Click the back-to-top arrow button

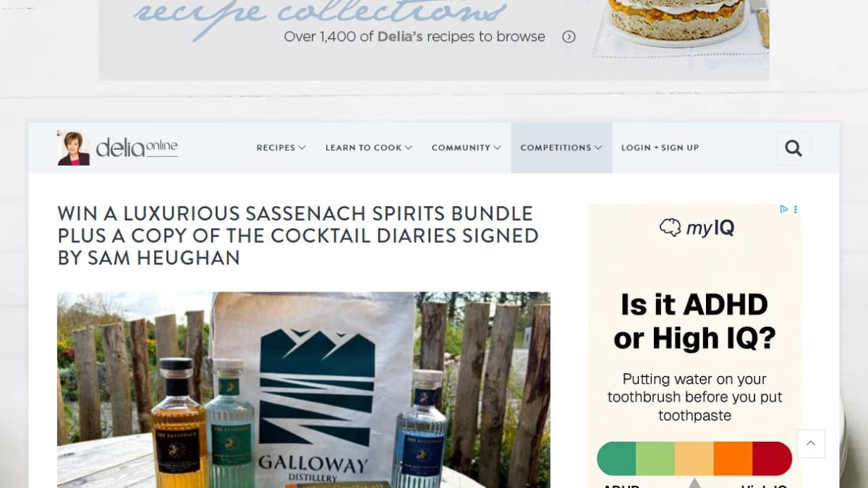click(x=811, y=444)
